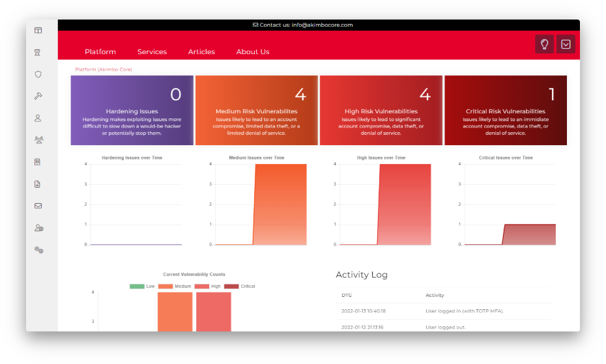
Task: Click the Activity column header
Action: click(435, 295)
